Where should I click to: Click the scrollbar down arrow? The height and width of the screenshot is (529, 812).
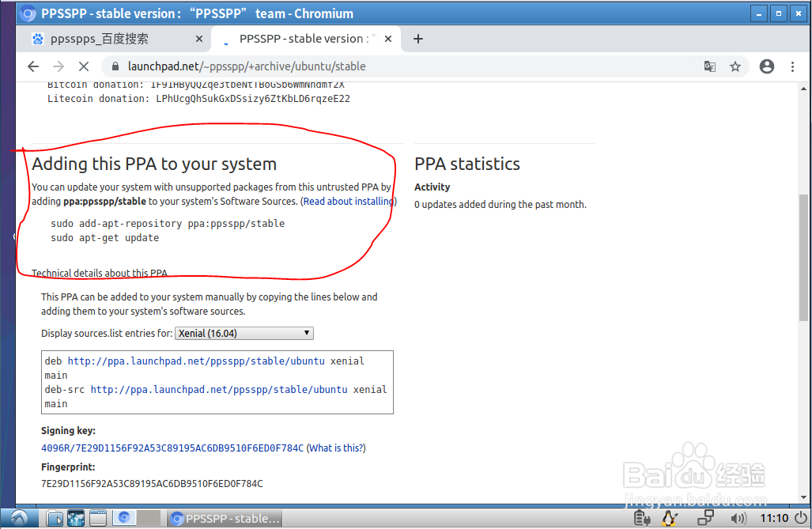point(803,497)
